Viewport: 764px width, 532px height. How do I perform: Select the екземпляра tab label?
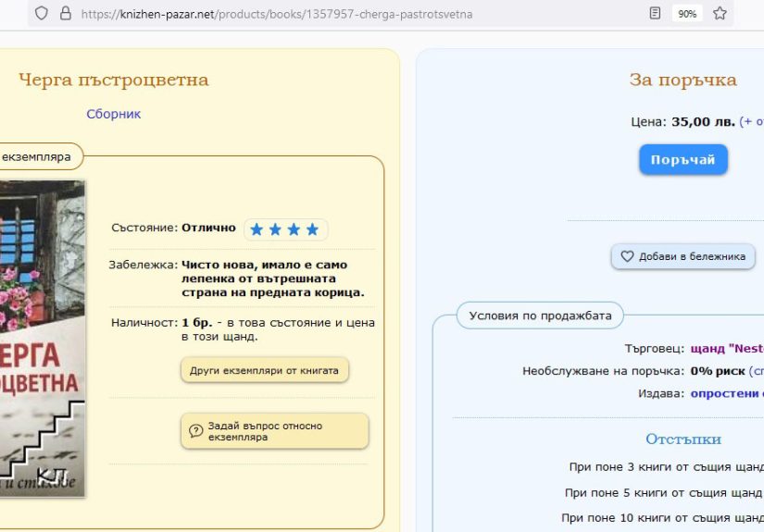[37, 157]
